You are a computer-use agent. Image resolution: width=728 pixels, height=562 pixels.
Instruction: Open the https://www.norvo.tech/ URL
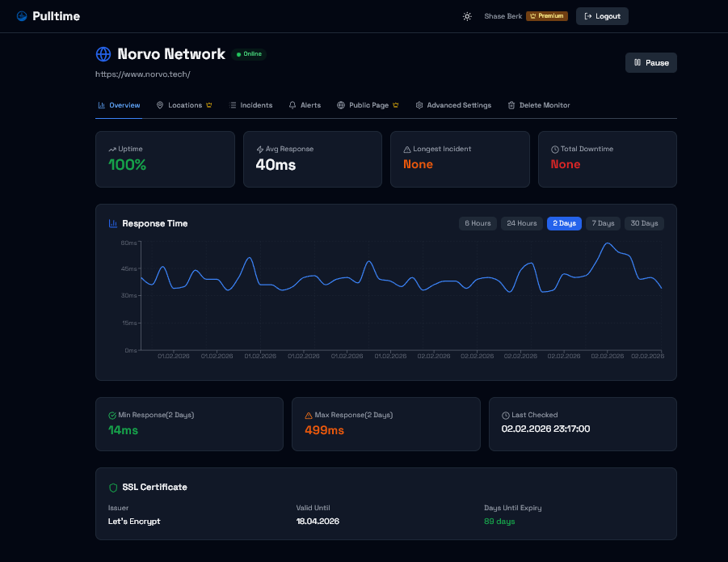142,74
